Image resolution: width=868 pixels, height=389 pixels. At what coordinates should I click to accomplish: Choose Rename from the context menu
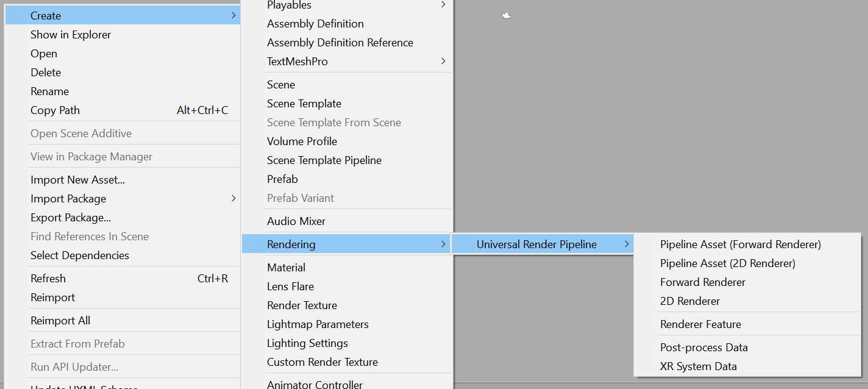[x=49, y=91]
